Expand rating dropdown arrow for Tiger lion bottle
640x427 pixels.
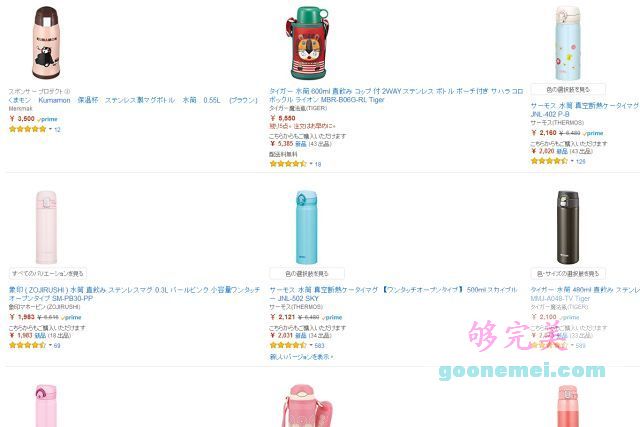coord(311,164)
